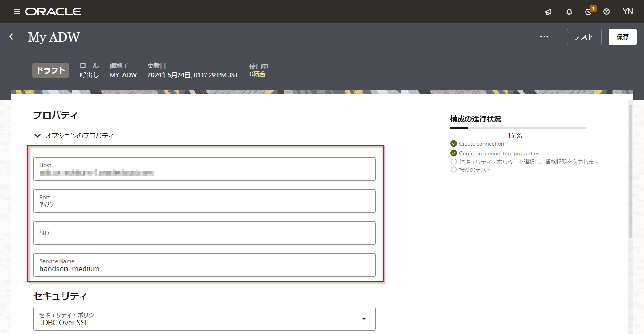
Task: Open the three-dot actions menu
Action: (x=544, y=37)
